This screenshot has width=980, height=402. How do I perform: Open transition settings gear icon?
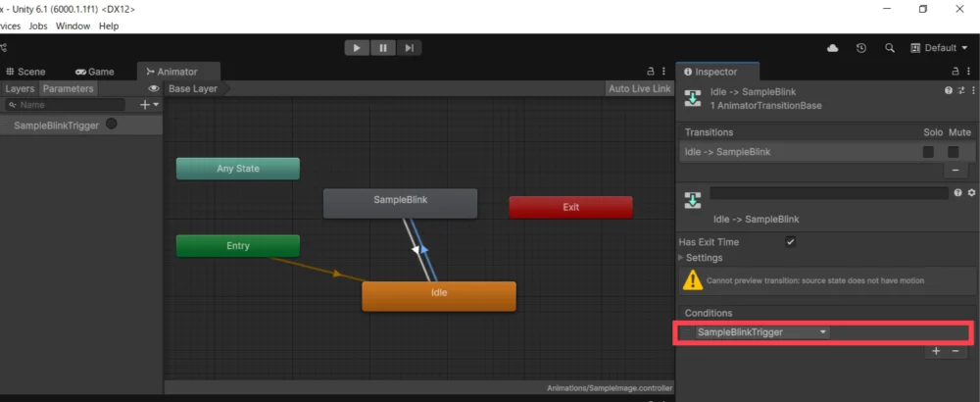tap(971, 193)
